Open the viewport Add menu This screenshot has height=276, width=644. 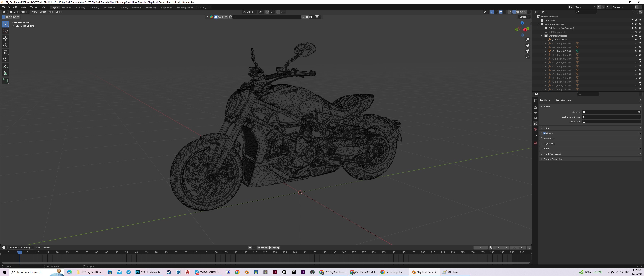click(x=51, y=12)
